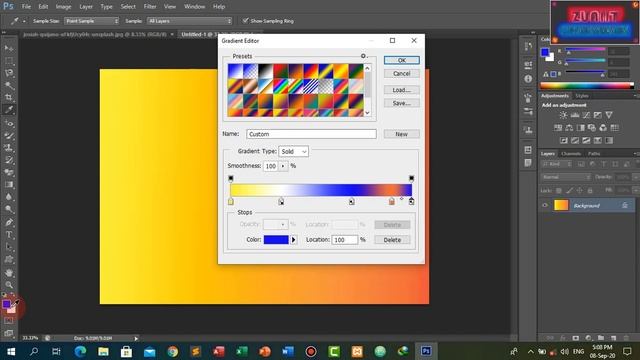Add a Curves adjustment
Screen dimensions: 640x360
(586, 115)
